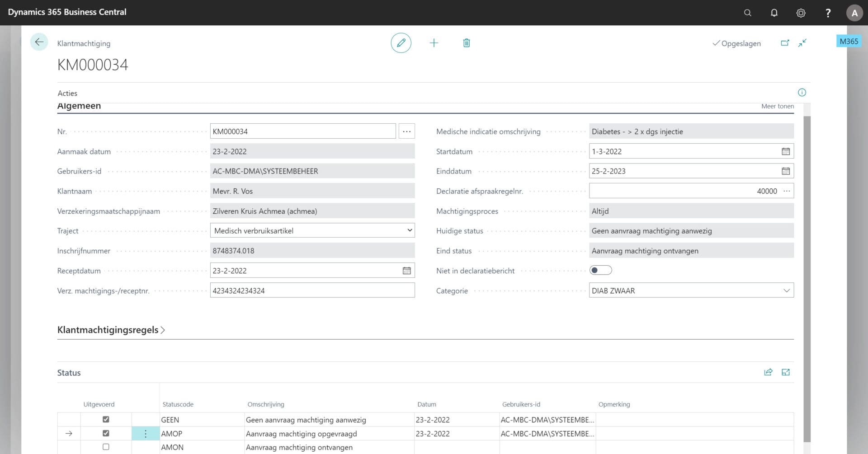Screen dimensions: 868x454
Task: Open row options menu for AMOP
Action: (x=146, y=434)
